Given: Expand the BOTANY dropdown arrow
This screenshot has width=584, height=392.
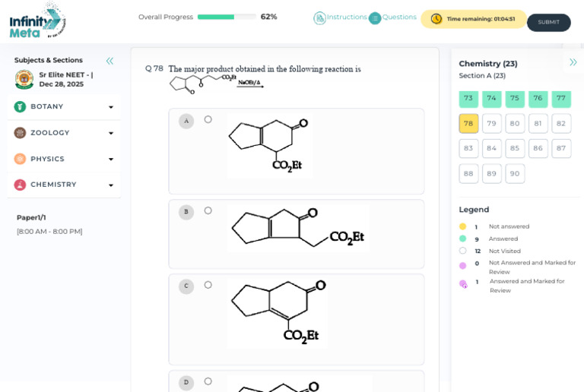Looking at the screenshot, I should pos(110,107).
